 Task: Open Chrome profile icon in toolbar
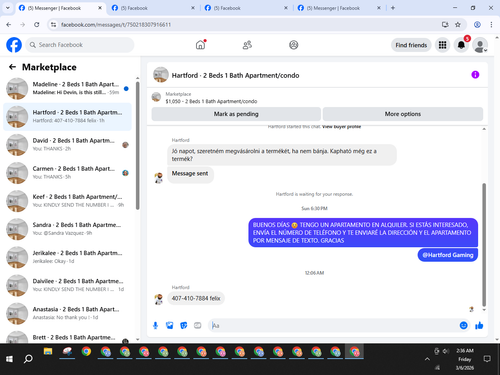pyautogui.click(x=477, y=24)
